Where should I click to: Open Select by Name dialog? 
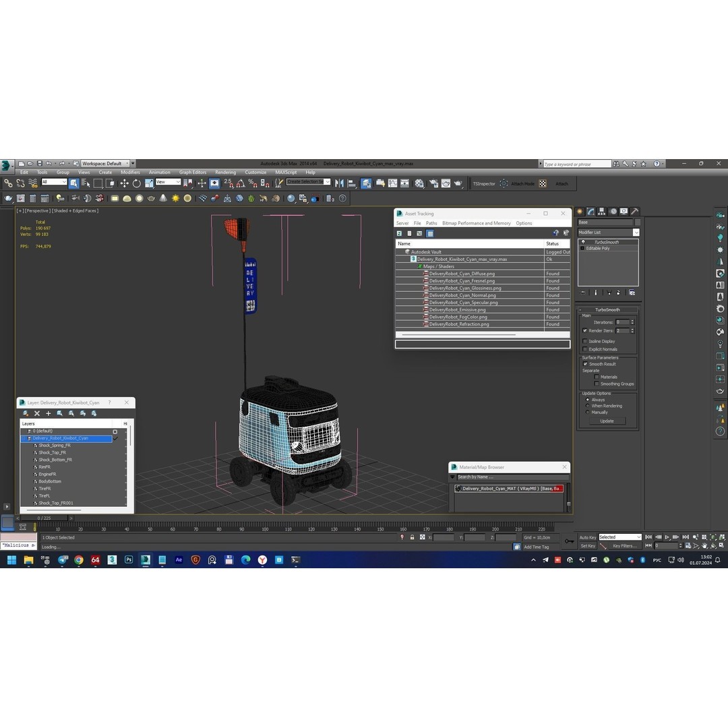click(x=86, y=183)
